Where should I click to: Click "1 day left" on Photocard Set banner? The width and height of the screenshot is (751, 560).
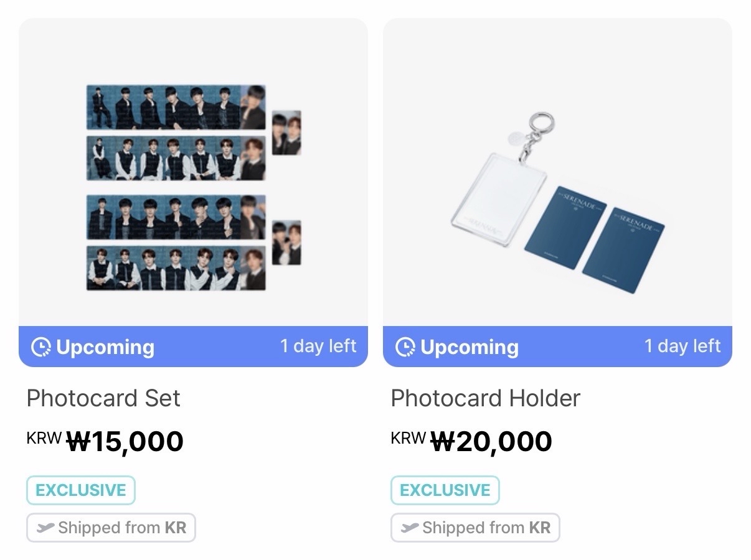tap(318, 346)
